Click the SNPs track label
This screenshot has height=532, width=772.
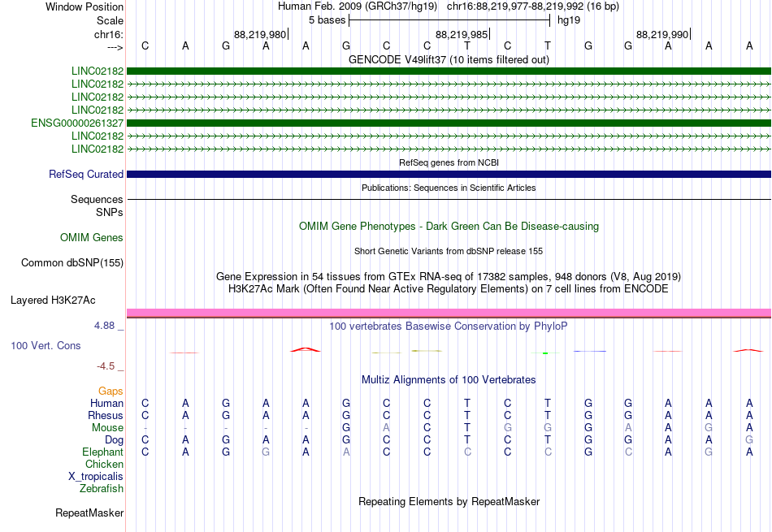click(110, 212)
